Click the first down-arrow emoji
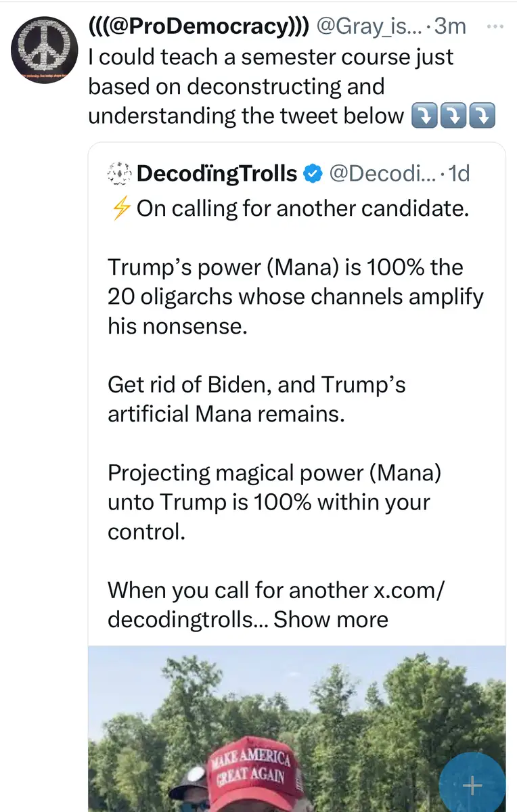 (424, 116)
